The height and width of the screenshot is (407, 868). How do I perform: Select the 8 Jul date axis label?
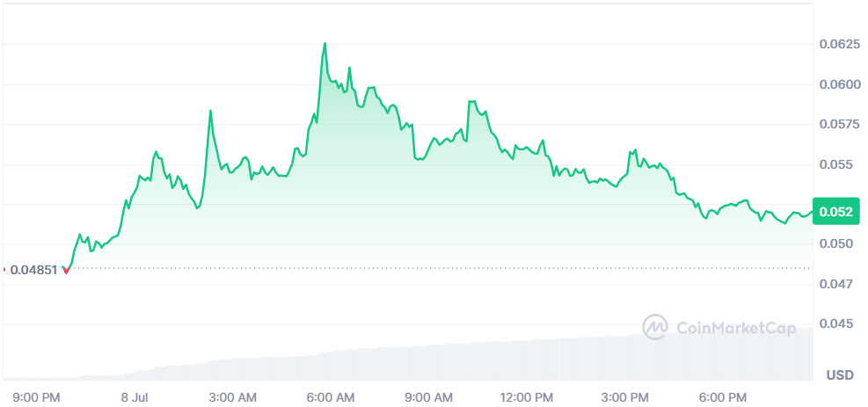pos(135,398)
